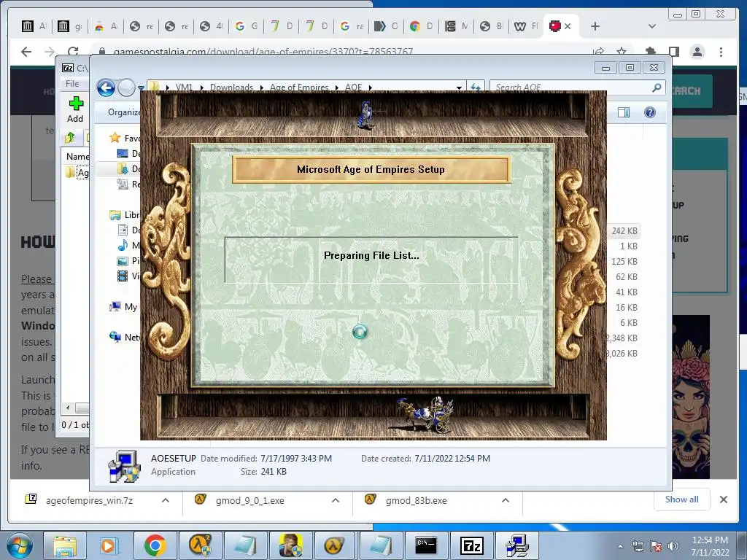The height and width of the screenshot is (560, 747).
Task: Click the Name column header in 7-Zip
Action: click(76, 157)
